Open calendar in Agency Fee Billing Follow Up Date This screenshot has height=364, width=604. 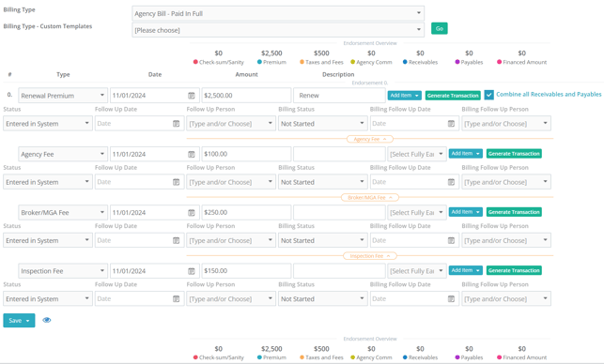coord(451,182)
